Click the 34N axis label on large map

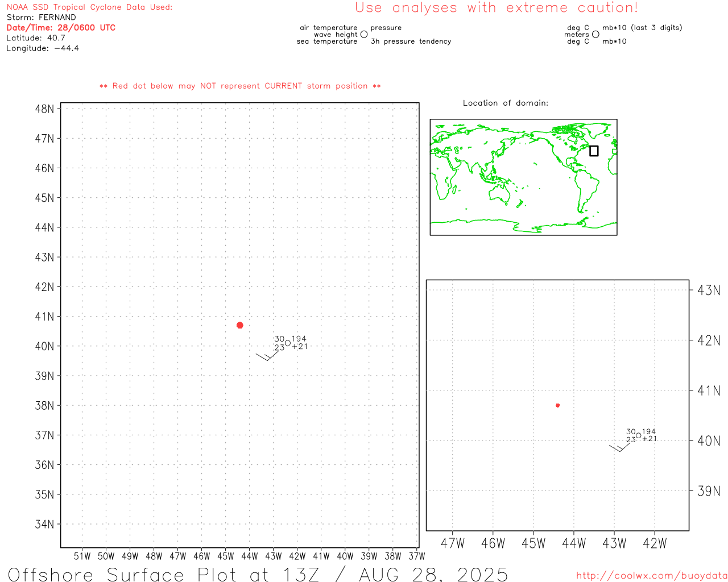coord(45,524)
